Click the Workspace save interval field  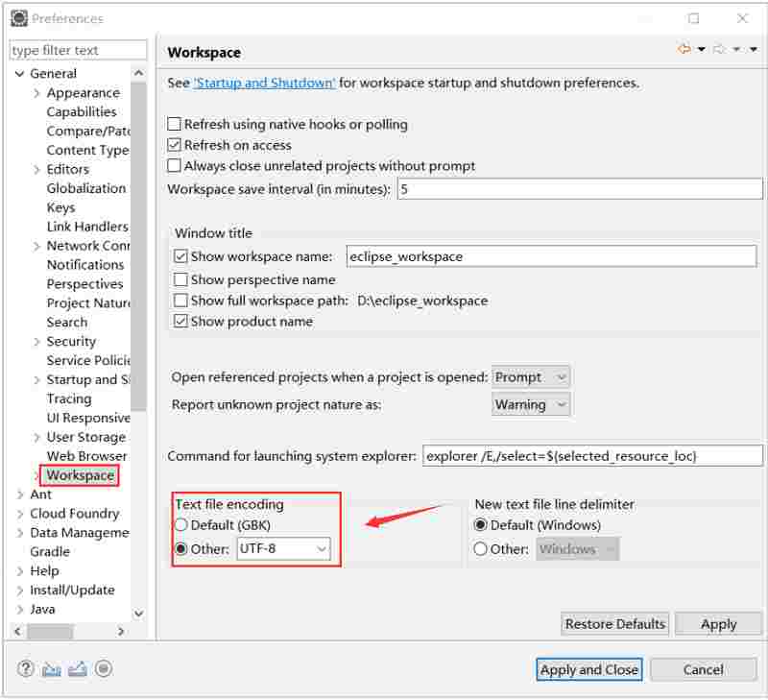pyautogui.click(x=580, y=189)
